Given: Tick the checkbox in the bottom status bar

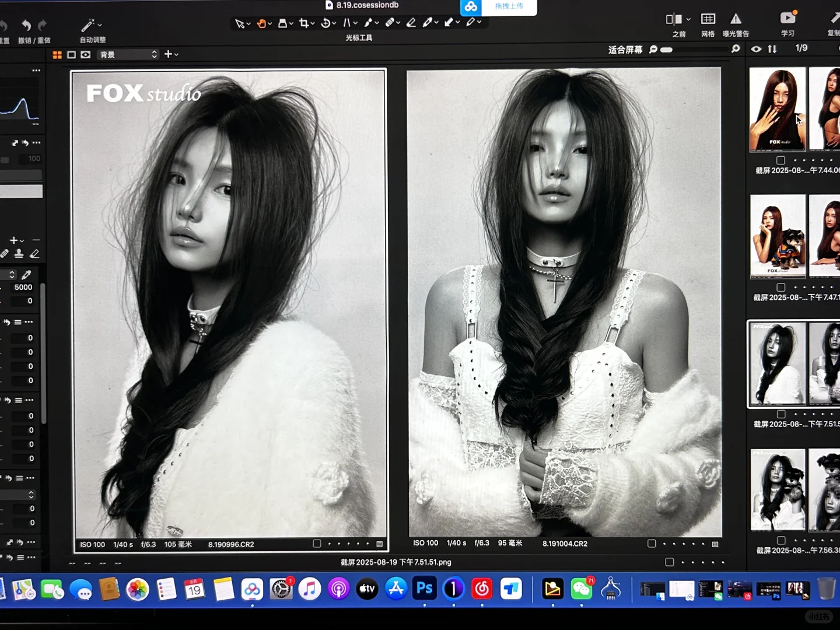Looking at the screenshot, I should click(x=670, y=562).
